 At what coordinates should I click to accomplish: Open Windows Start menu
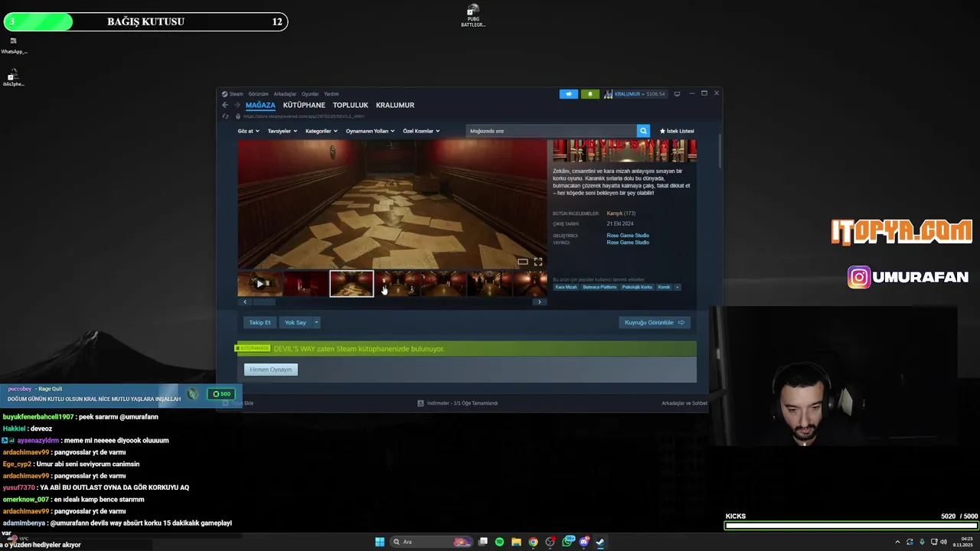click(x=380, y=542)
